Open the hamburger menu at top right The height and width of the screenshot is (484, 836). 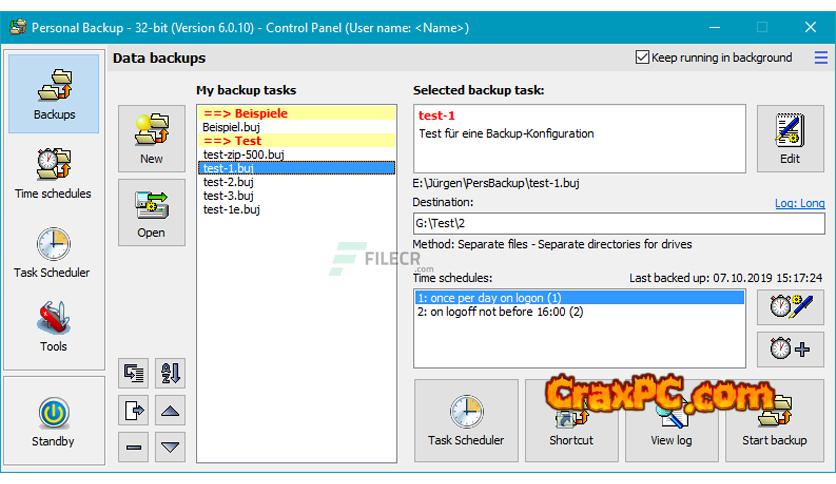pyautogui.click(x=821, y=58)
